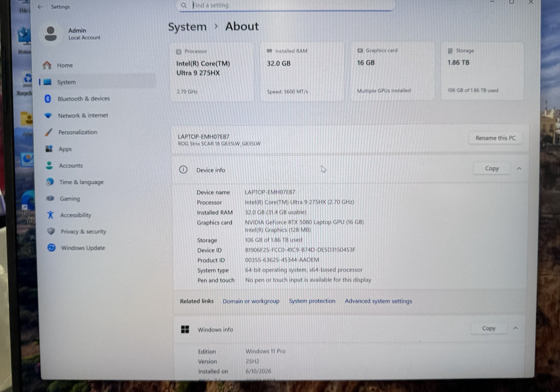The image size is (560, 392).
Task: Select System in the sidebar
Action: click(x=97, y=82)
